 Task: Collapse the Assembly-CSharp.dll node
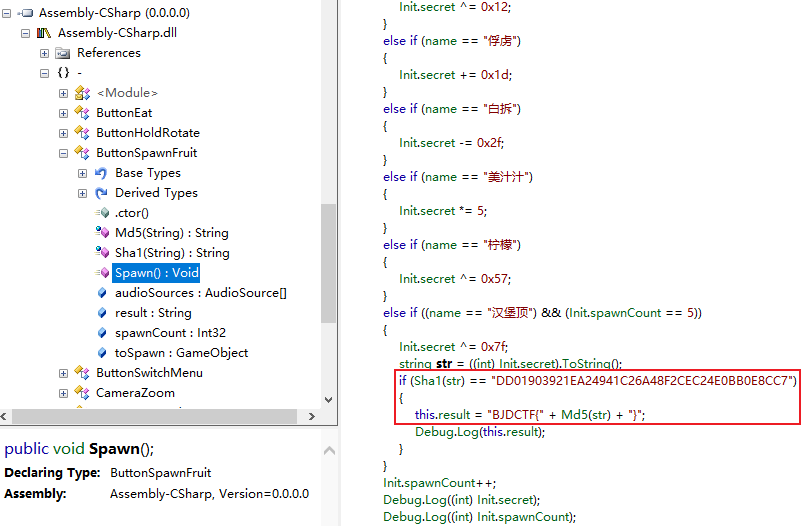coord(25,33)
